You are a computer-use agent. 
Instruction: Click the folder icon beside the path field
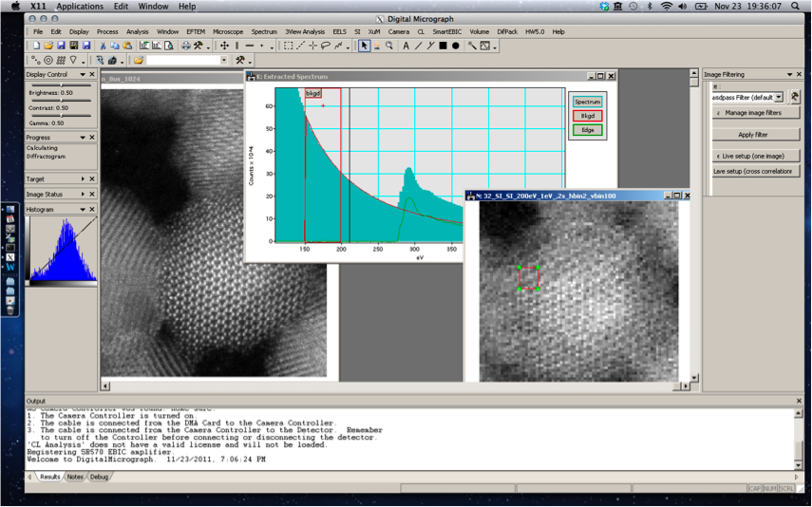[139, 61]
